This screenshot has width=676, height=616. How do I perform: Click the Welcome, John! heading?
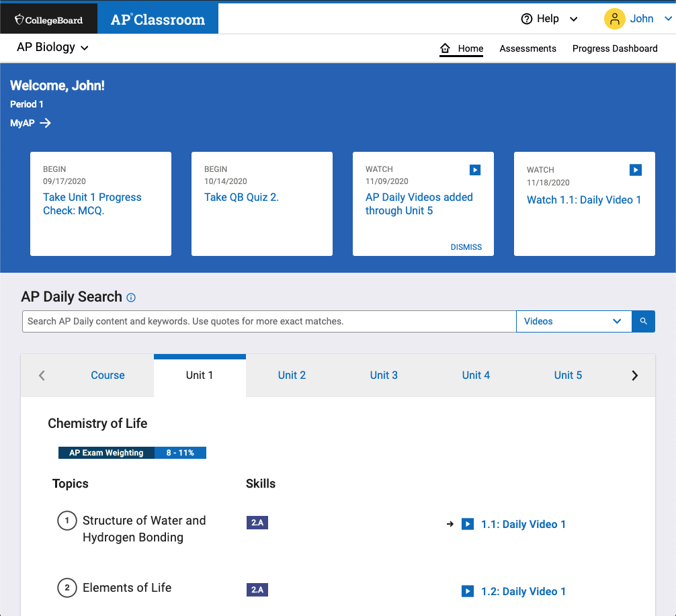[57, 85]
